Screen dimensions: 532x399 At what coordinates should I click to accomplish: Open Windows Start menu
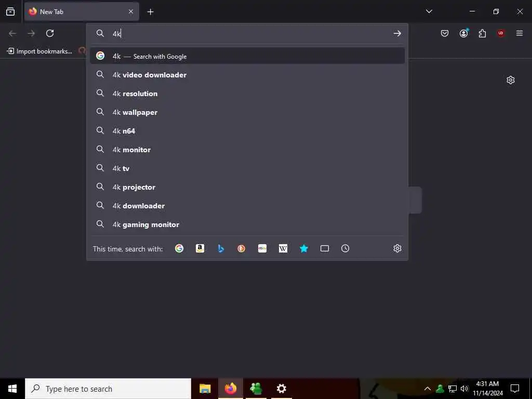click(12, 389)
